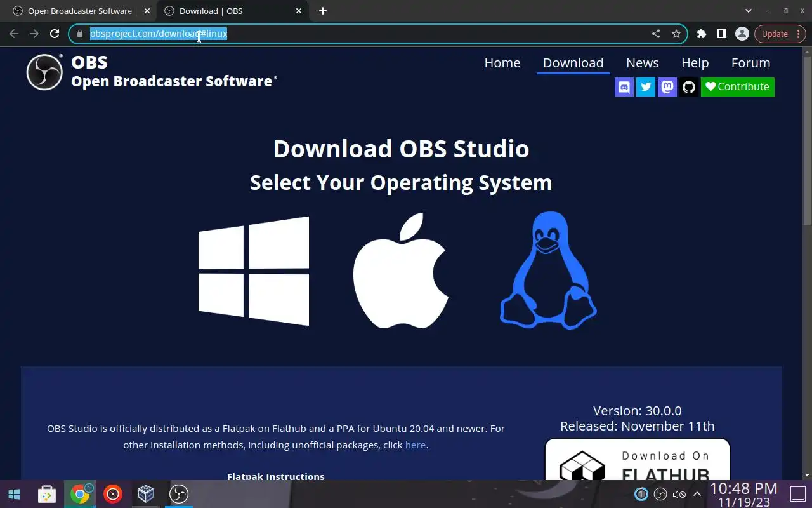Click the Open Broadcaster Software site title
812x508 pixels.
(173, 81)
